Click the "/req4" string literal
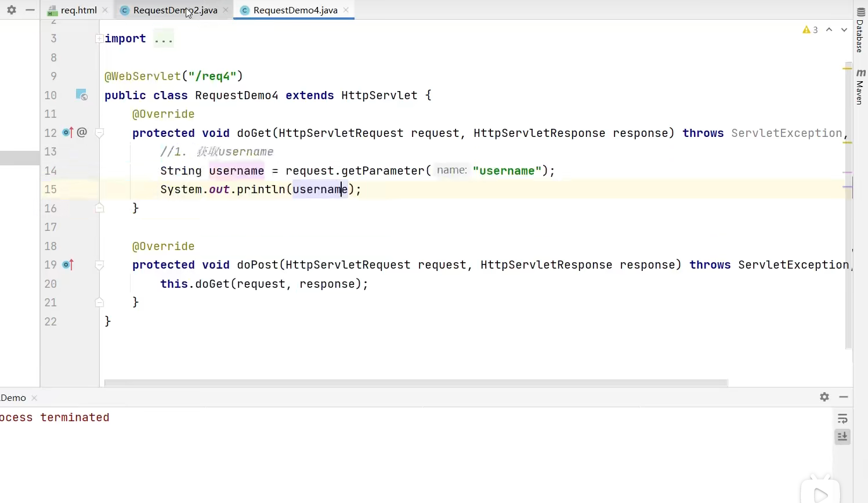 tap(212, 76)
